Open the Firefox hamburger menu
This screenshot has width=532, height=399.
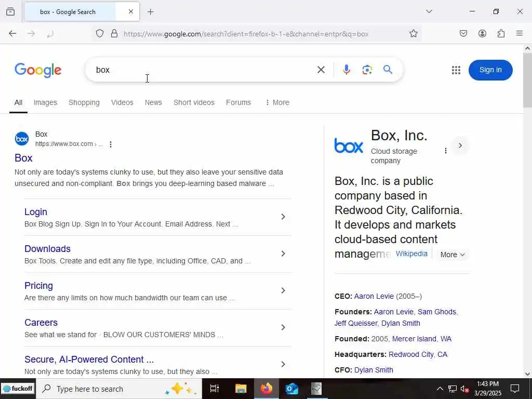(x=520, y=34)
